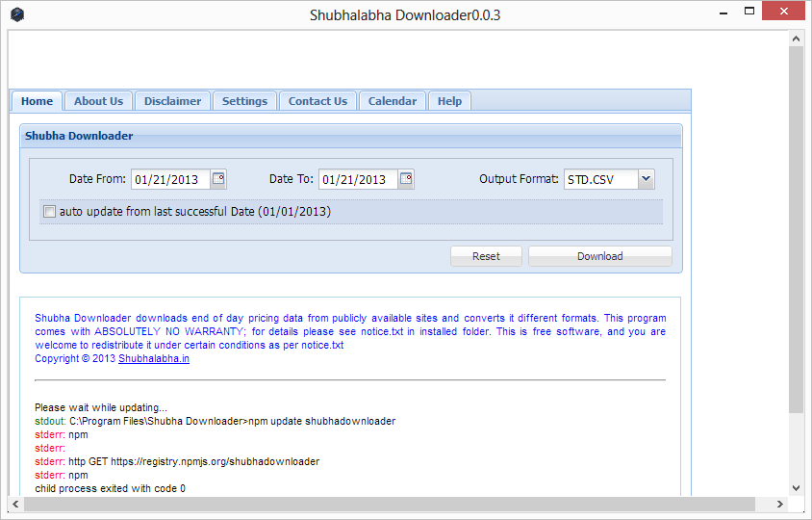
Task: Click the Date To input field
Action: coord(358,179)
